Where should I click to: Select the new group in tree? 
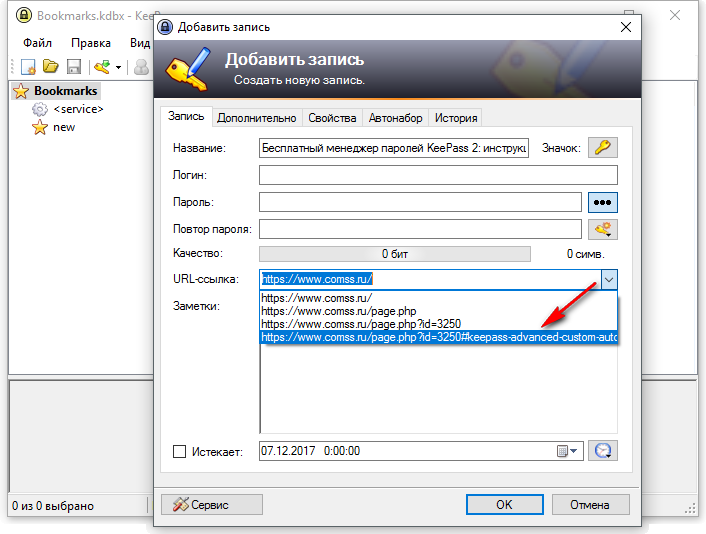click(64, 127)
